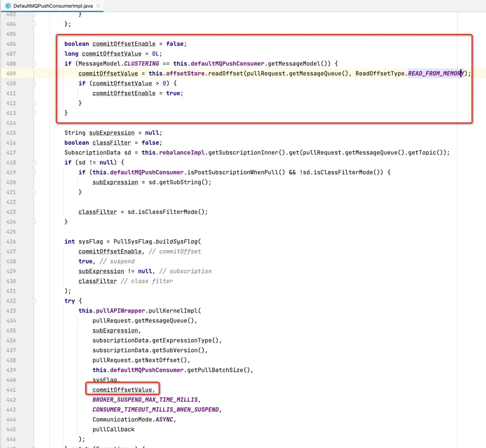Click commitOffsetEnable argument on line 427
This screenshot has width=486, height=448.
point(110,251)
